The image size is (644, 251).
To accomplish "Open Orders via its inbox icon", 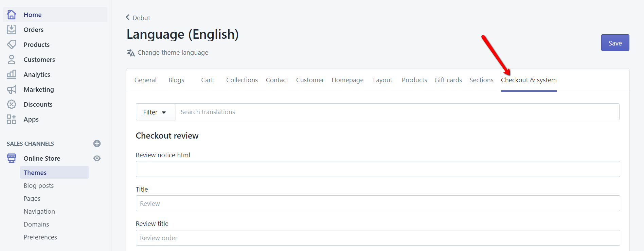I will coord(12,30).
